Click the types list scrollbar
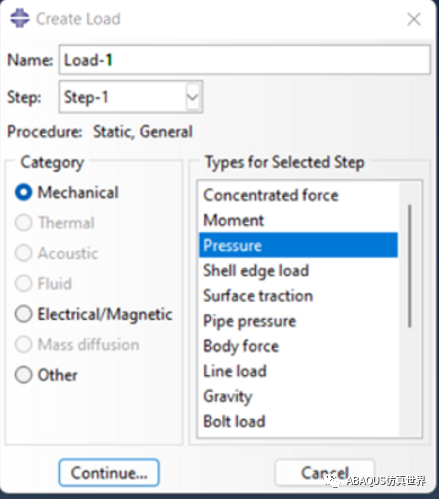Screen dimensions: 439x500 (410, 266)
